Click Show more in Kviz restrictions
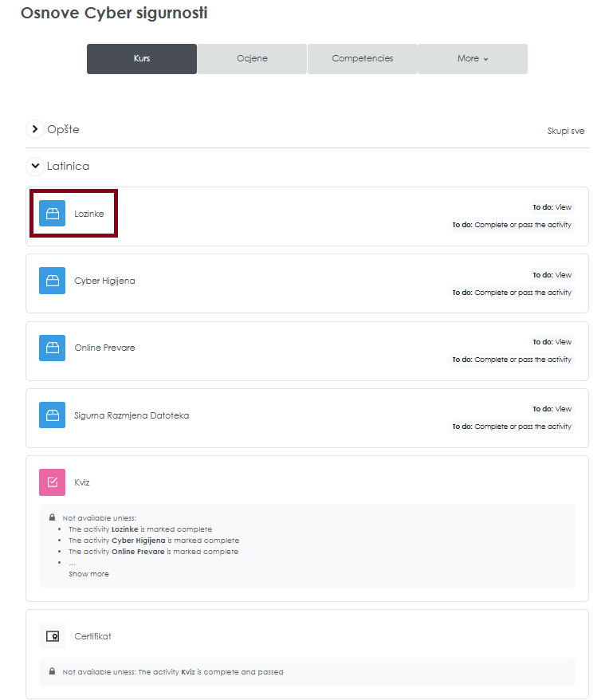 tap(88, 574)
